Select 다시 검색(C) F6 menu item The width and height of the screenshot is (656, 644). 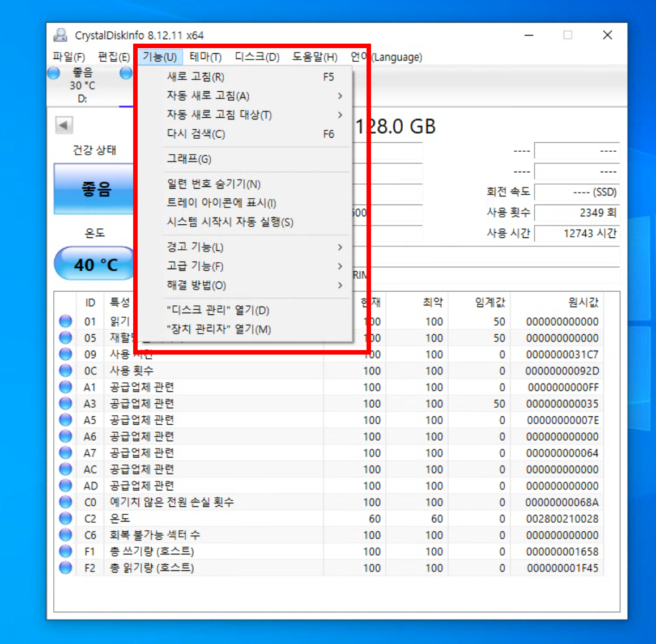coord(245,134)
